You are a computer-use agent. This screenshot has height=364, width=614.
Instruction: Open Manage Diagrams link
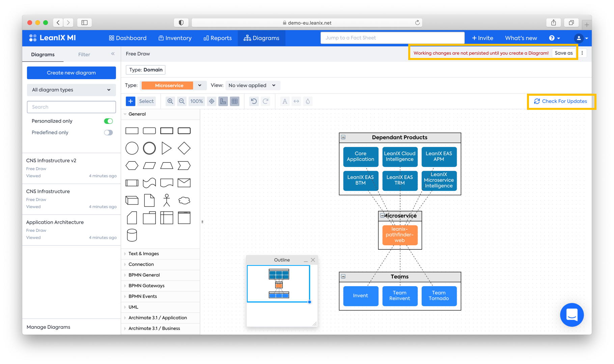point(48,327)
